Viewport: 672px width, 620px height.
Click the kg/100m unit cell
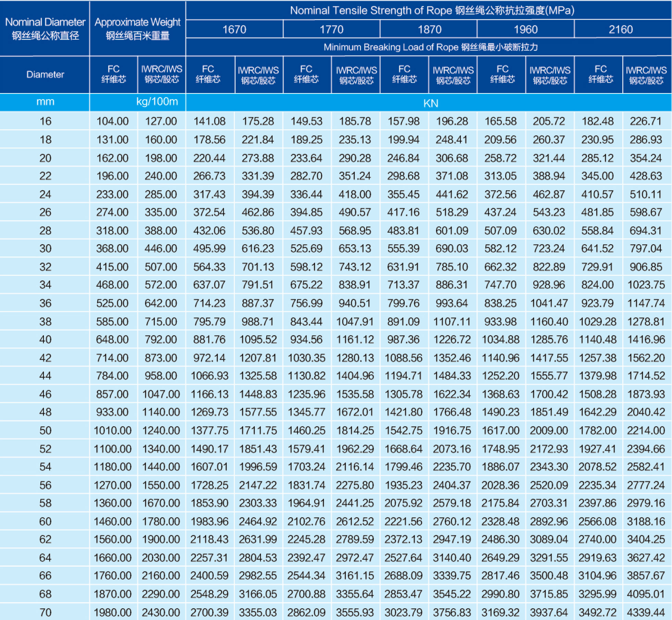click(x=157, y=102)
